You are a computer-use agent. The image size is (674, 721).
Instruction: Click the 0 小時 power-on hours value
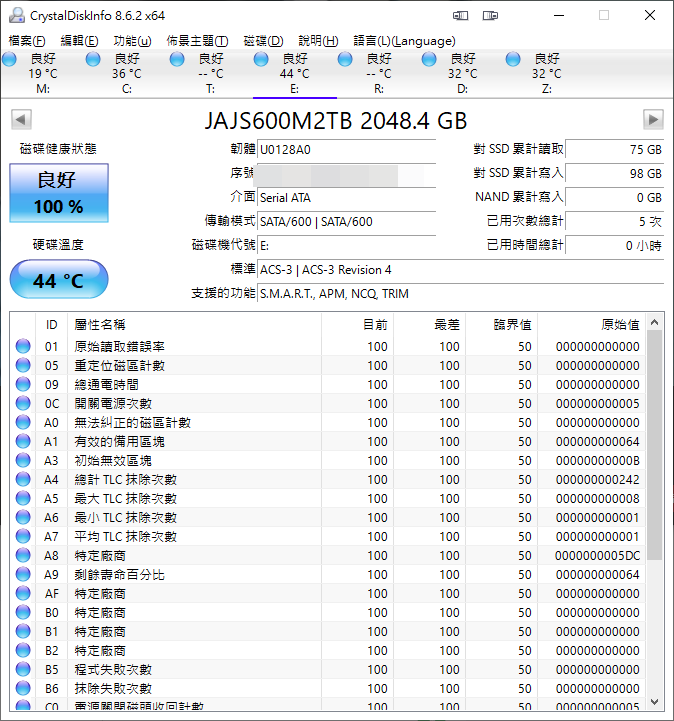614,246
